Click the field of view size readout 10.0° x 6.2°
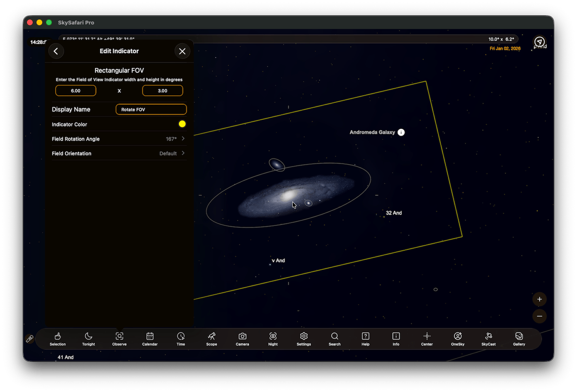Screen dimensions: 577x392 point(501,39)
